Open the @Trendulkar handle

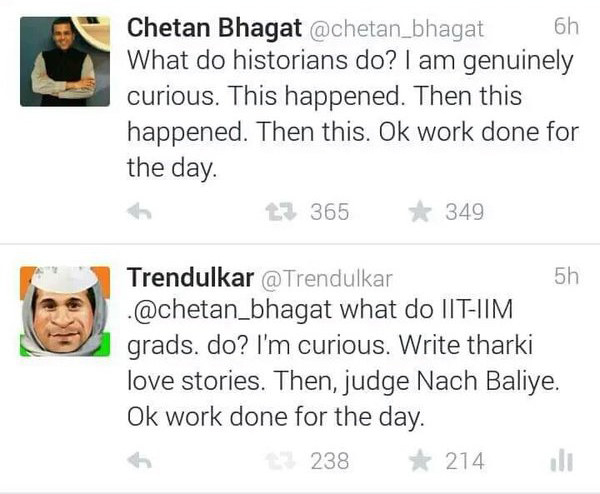coord(327,279)
